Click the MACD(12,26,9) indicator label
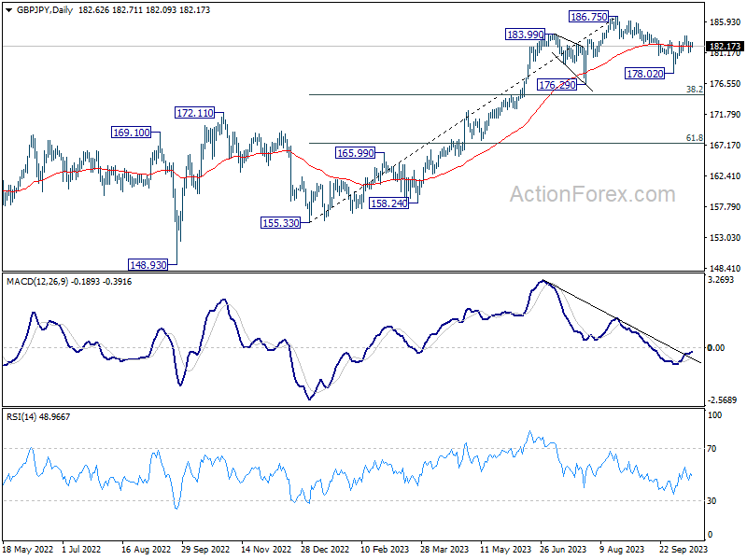 (38, 282)
